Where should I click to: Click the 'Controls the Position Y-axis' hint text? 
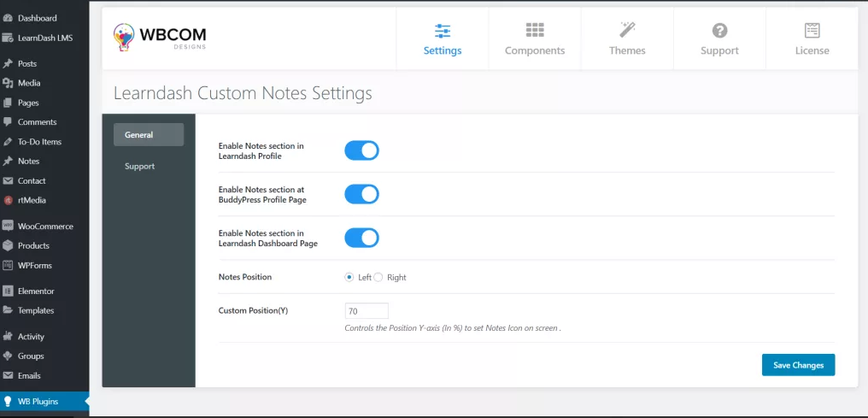pyautogui.click(x=453, y=327)
